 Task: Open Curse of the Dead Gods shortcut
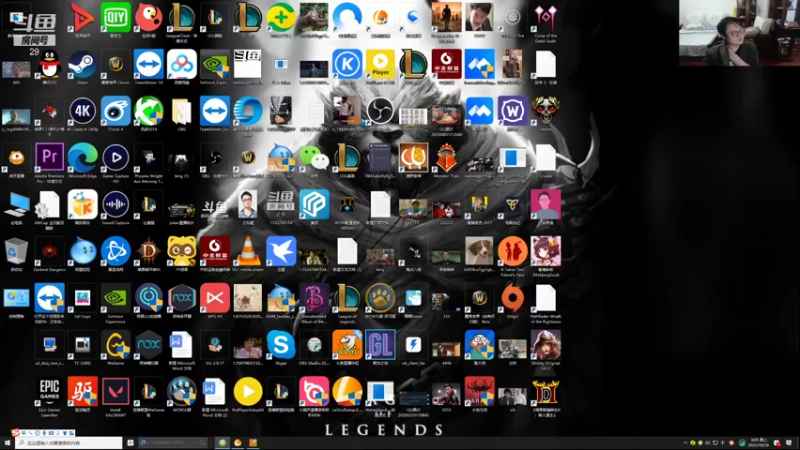[x=545, y=17]
